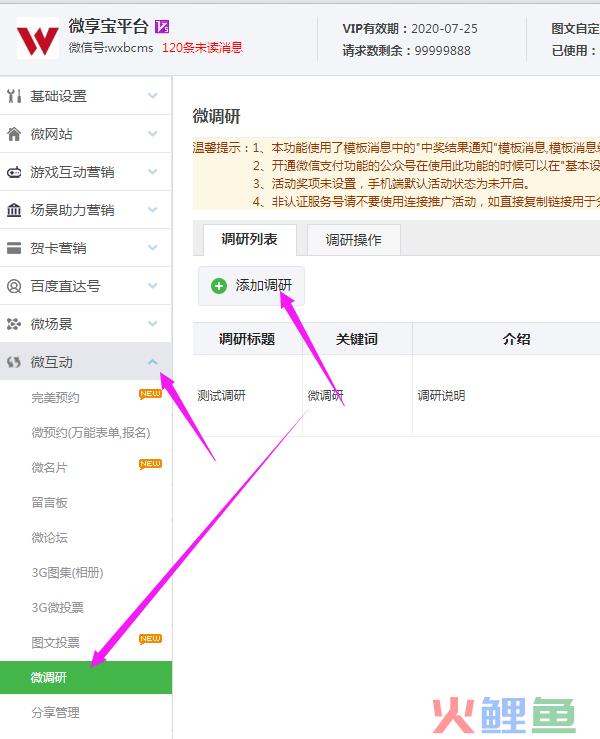Click the 微信号:wxbcms text
This screenshot has width=600, height=739.
pyautogui.click(x=111, y=48)
